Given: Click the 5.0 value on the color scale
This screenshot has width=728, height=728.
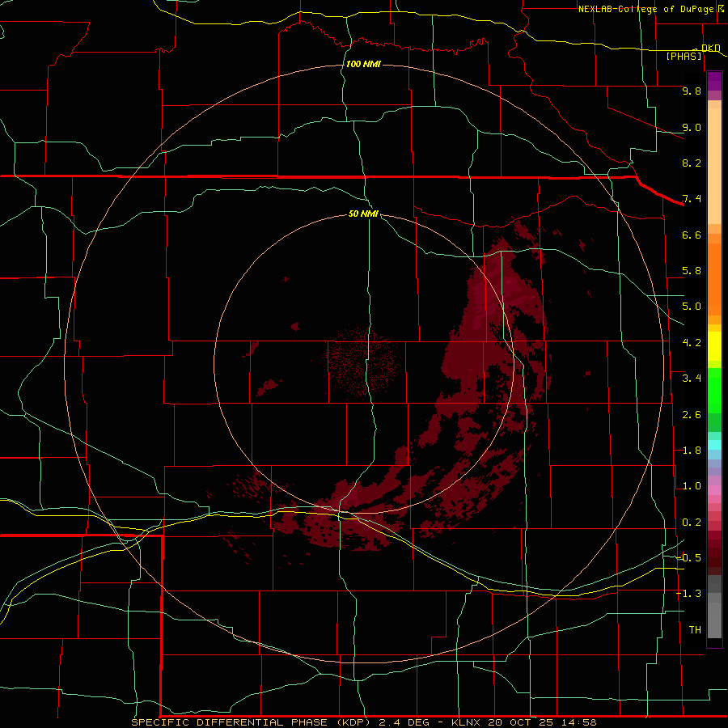Looking at the screenshot, I should 692,307.
